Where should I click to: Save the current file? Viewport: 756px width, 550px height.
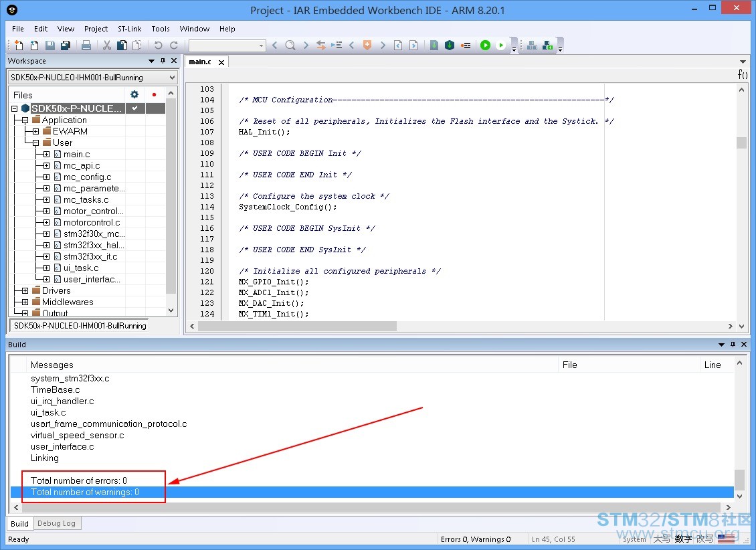pos(50,45)
